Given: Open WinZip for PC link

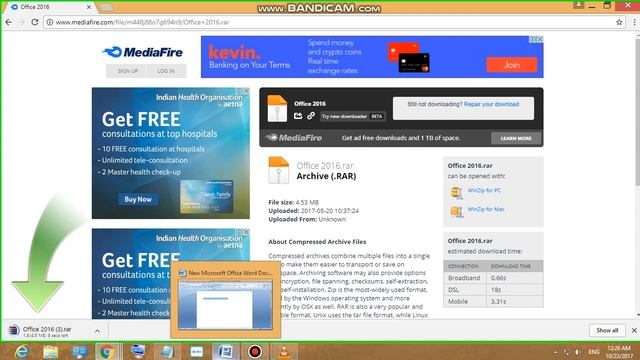Looking at the screenshot, I should pyautogui.click(x=484, y=190).
